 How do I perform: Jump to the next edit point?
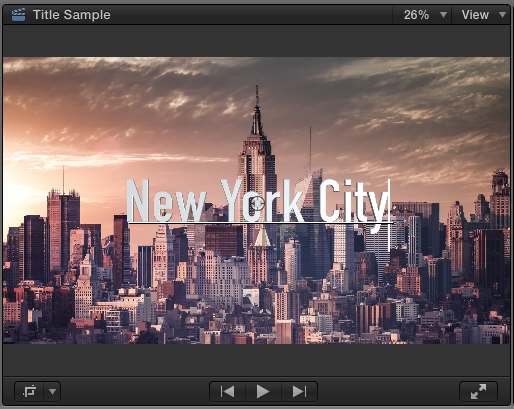(x=299, y=391)
